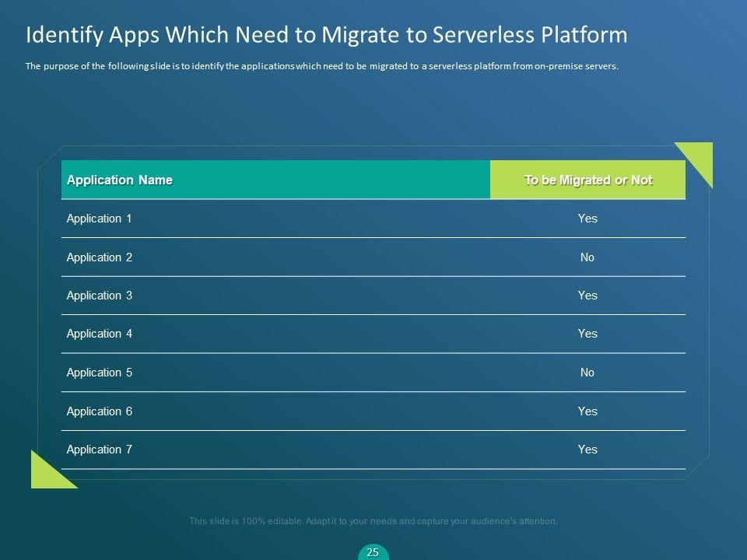
Task: Click the footer text about editable slide
Action: (373, 521)
